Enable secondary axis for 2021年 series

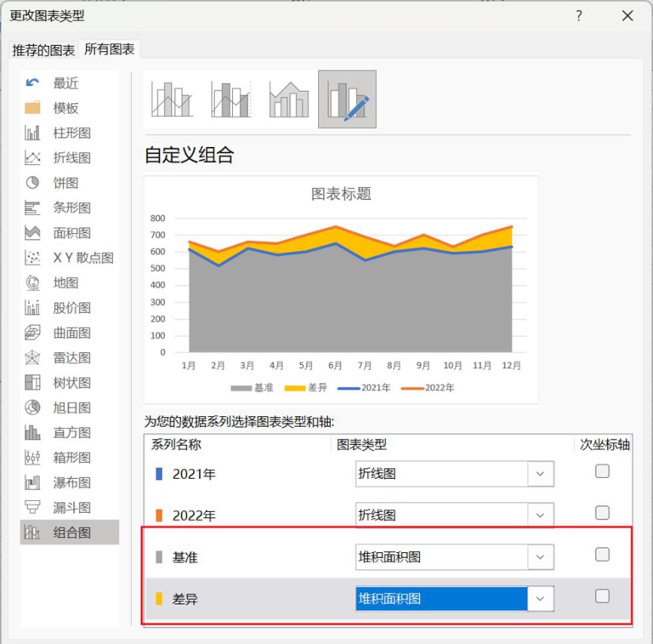coord(602,471)
